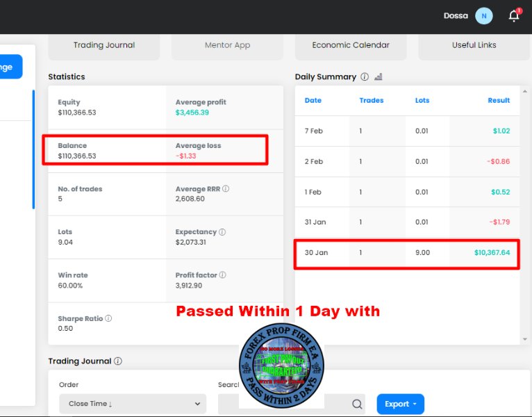Image resolution: width=532 pixels, height=417 pixels.
Task: Click the Average RRR 2,608.60 value
Action: [x=190, y=199]
